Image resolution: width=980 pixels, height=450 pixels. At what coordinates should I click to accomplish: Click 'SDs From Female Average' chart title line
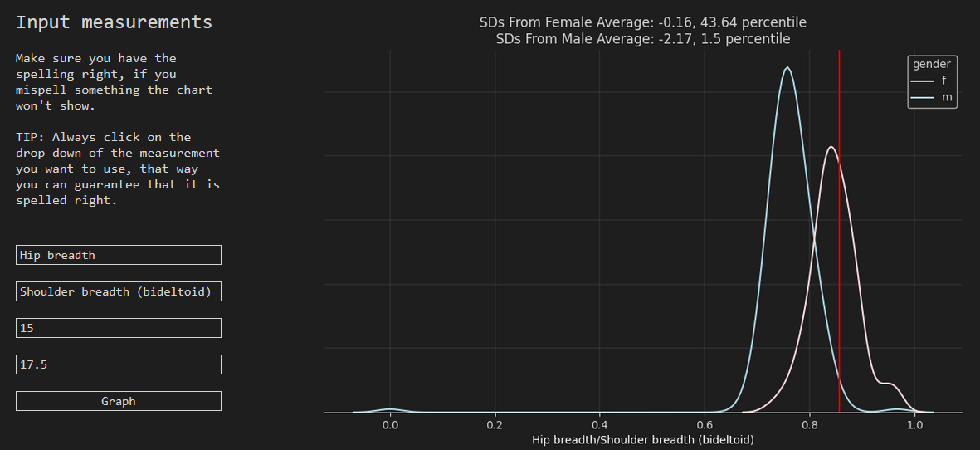(642, 22)
